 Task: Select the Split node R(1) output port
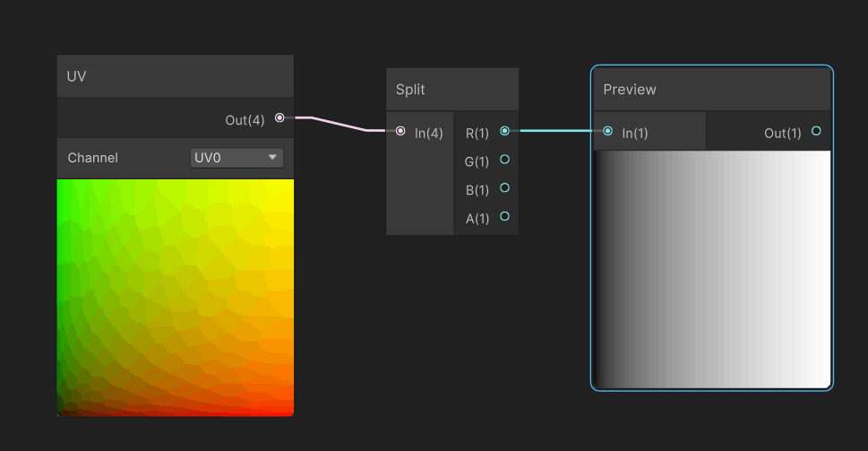pos(504,131)
